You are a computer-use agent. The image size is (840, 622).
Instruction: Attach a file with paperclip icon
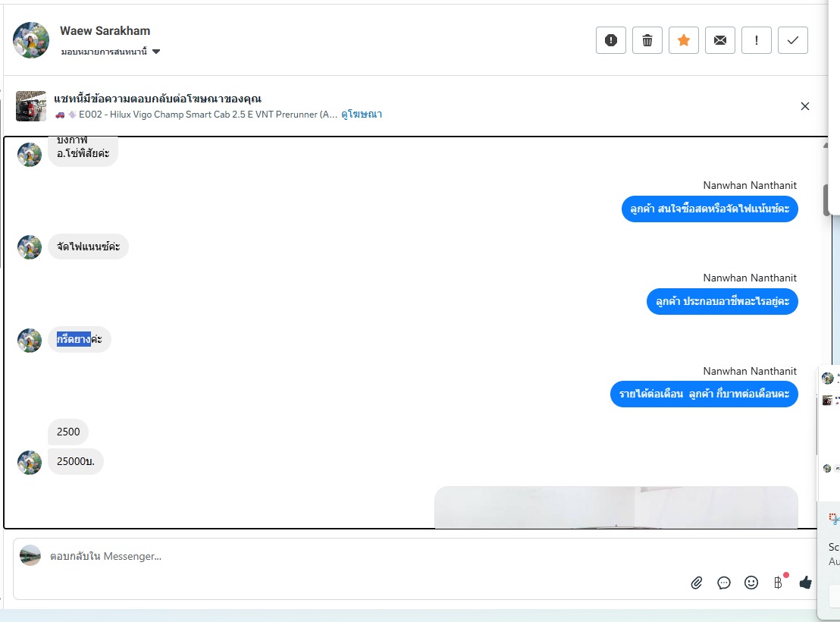[x=697, y=583]
